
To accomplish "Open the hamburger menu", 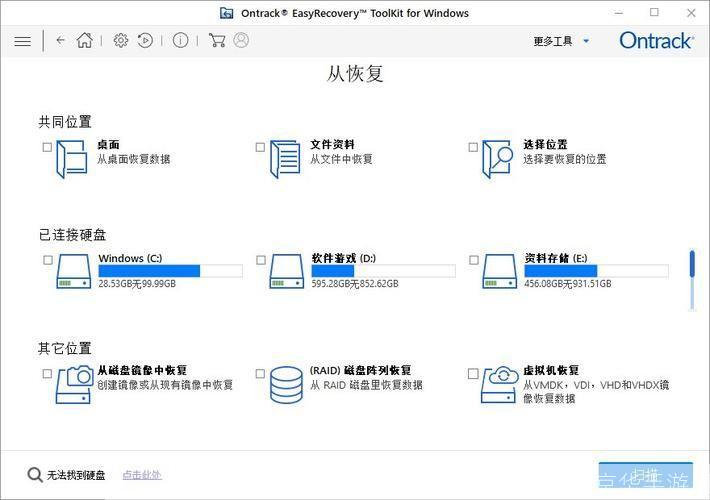I will pos(23,41).
